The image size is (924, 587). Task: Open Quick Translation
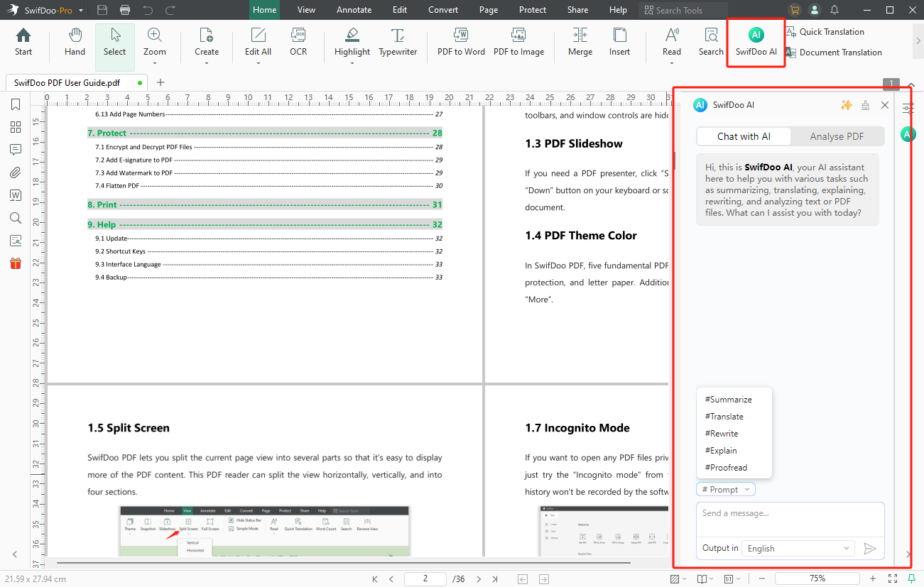point(825,32)
